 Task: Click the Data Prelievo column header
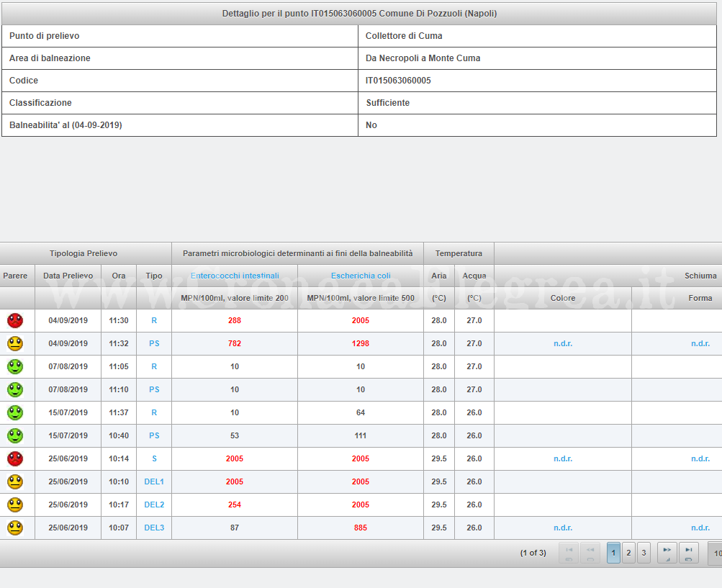(x=68, y=276)
